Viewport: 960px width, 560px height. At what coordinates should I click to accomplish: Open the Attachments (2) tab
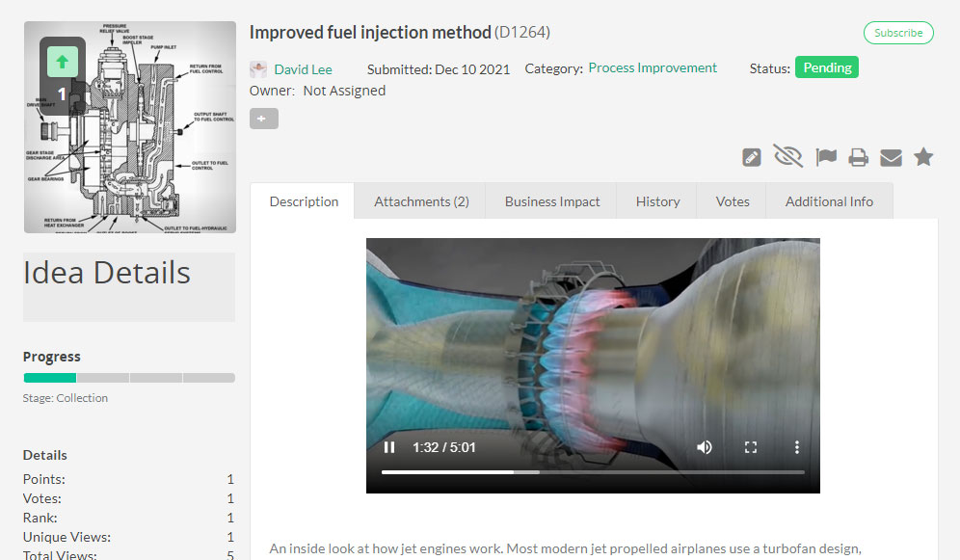421,201
